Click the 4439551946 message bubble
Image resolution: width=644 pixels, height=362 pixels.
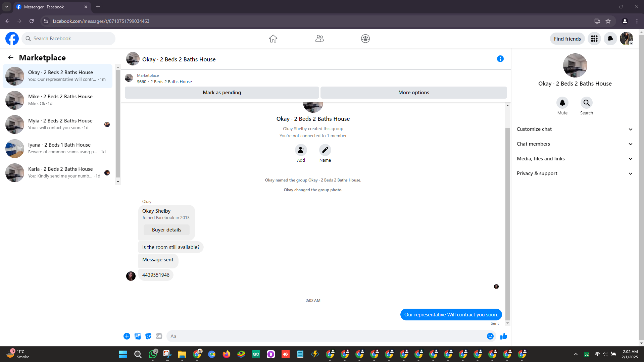pos(156,275)
